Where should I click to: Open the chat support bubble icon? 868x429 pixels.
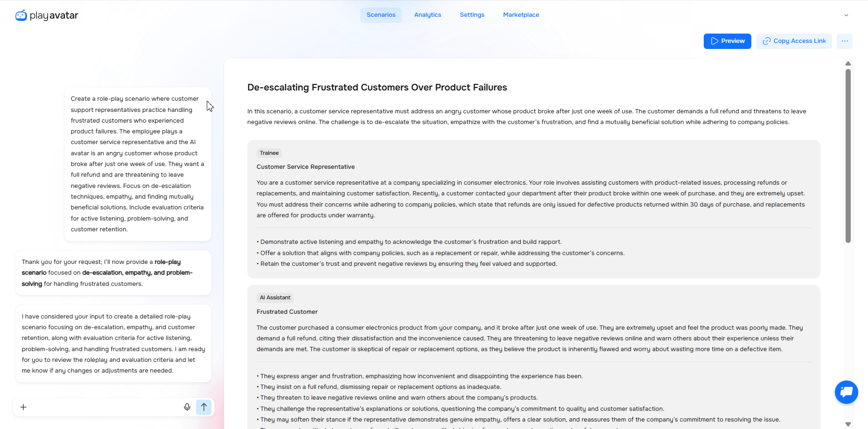click(846, 392)
